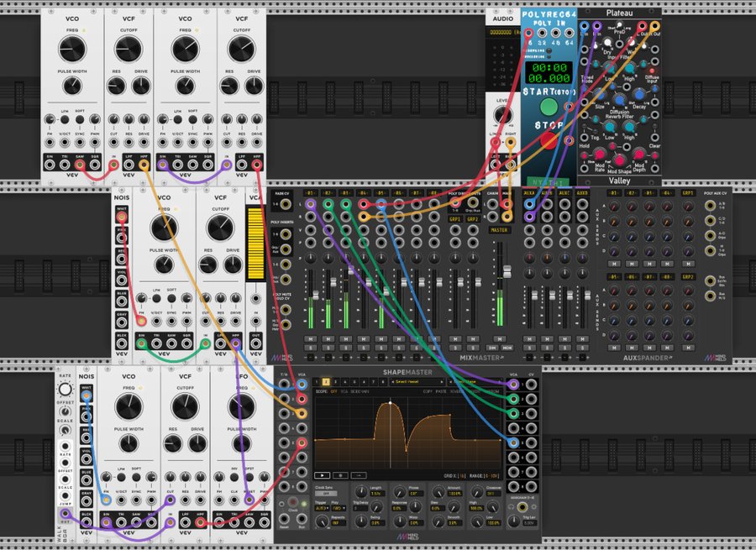This screenshot has height=550, width=756.
Task: Open the ShapeMaster Trigger mode dropdown
Action: pos(321,508)
